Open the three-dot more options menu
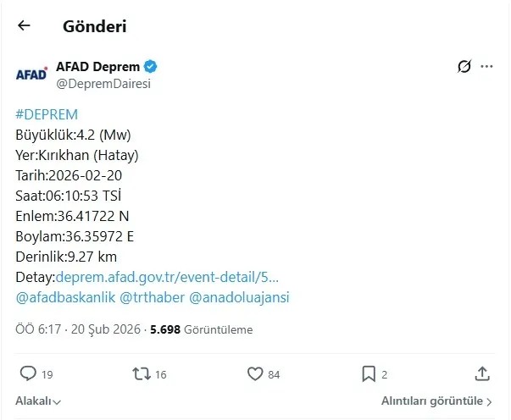 pos(486,66)
